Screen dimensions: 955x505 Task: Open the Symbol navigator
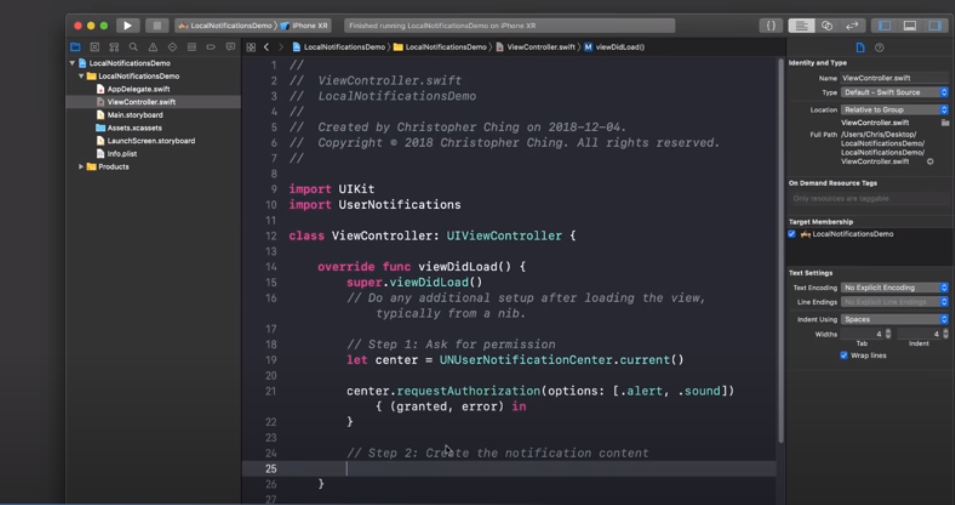(x=114, y=47)
